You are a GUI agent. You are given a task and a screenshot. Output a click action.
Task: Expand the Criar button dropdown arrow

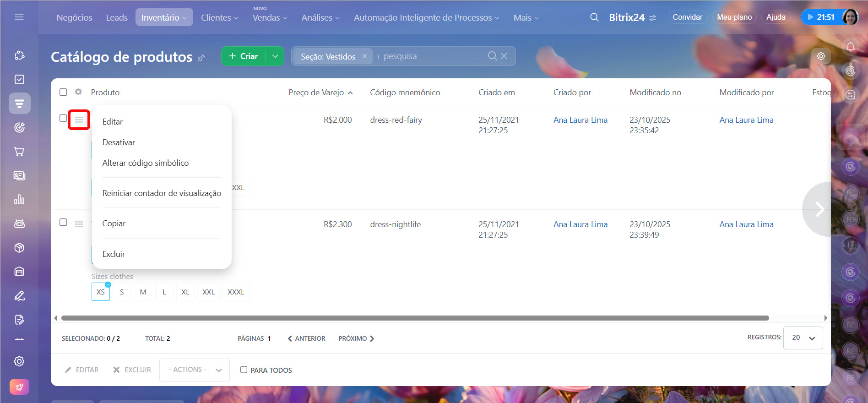275,56
